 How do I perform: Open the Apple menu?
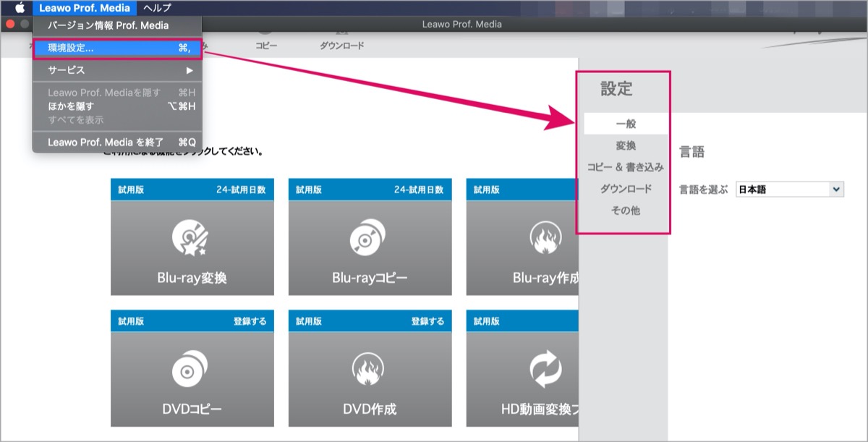point(20,8)
